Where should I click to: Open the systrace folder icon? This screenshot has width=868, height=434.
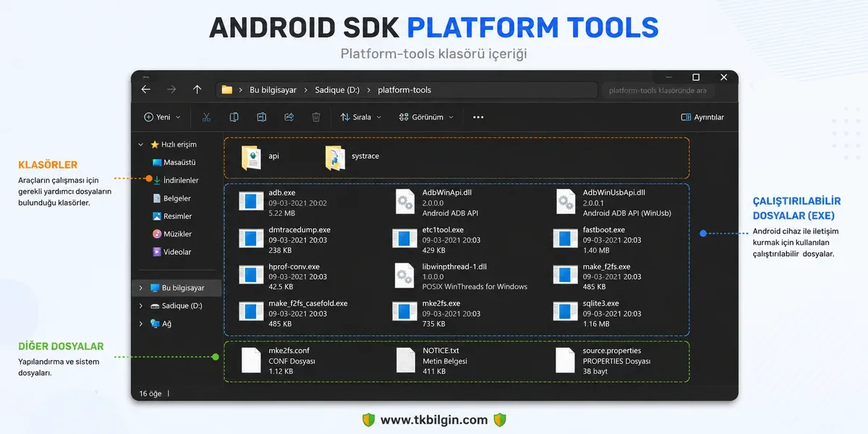coord(335,158)
